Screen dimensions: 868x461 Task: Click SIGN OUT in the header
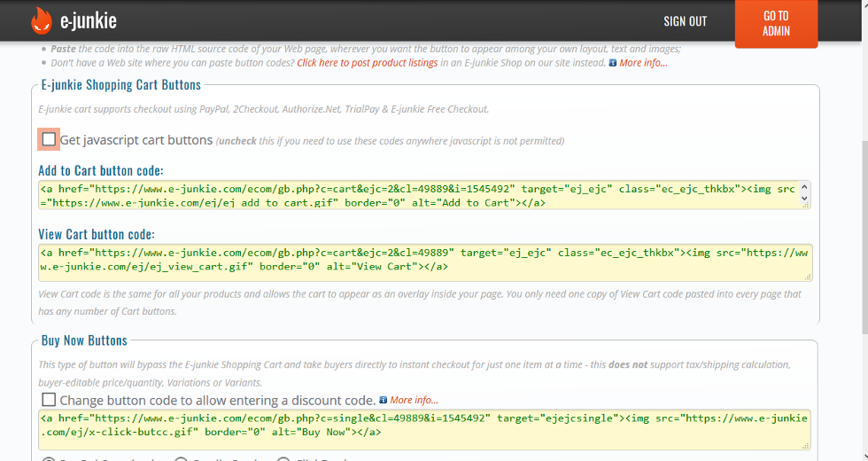coord(686,21)
